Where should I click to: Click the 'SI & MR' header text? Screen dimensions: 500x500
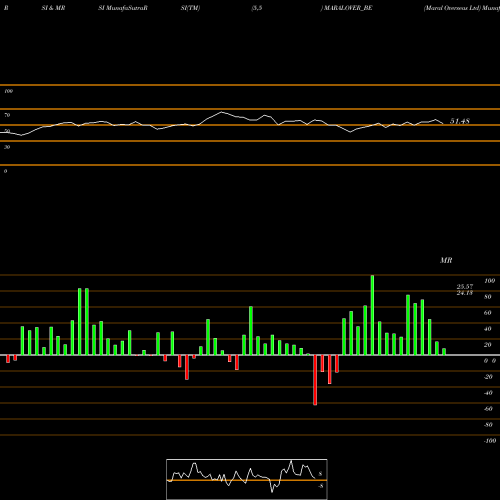[53, 8]
